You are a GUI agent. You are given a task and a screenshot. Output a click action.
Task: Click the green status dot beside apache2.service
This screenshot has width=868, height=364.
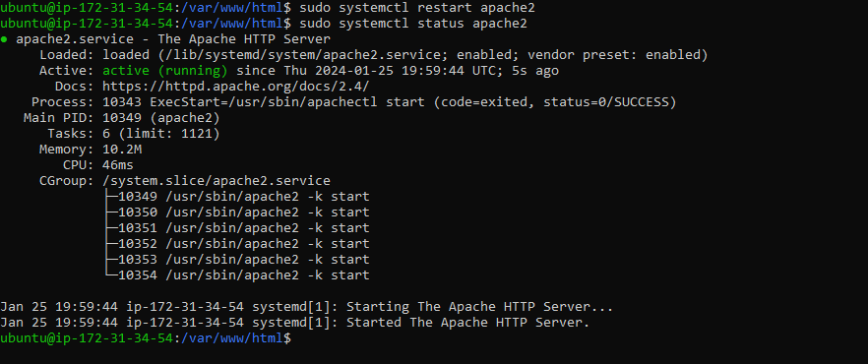[4, 39]
